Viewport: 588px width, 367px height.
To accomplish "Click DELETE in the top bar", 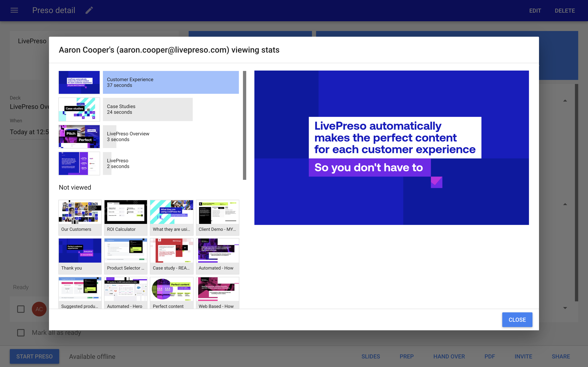I will (x=565, y=10).
